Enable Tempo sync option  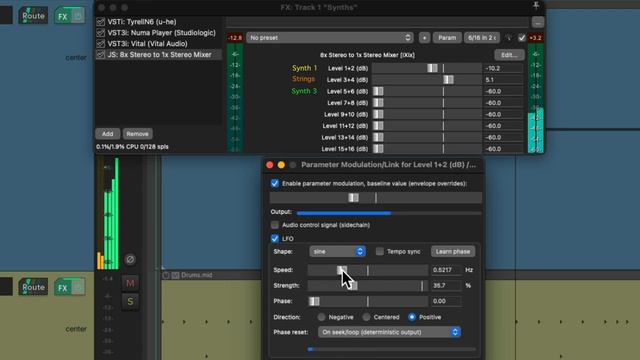pyautogui.click(x=380, y=251)
